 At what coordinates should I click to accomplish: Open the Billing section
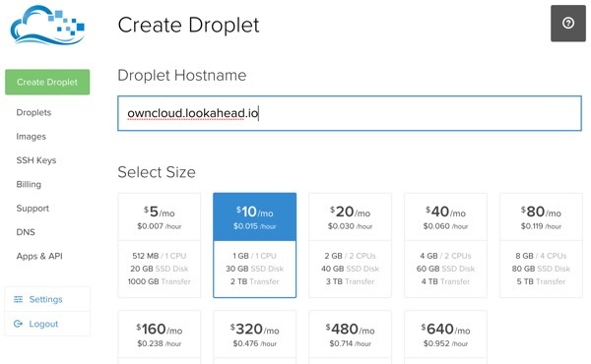[x=29, y=184]
